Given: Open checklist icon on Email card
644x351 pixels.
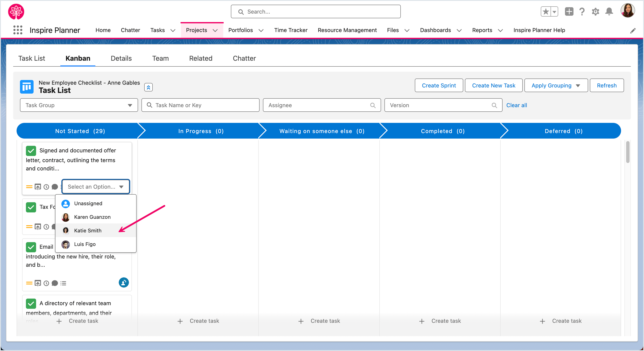Looking at the screenshot, I should (x=63, y=283).
